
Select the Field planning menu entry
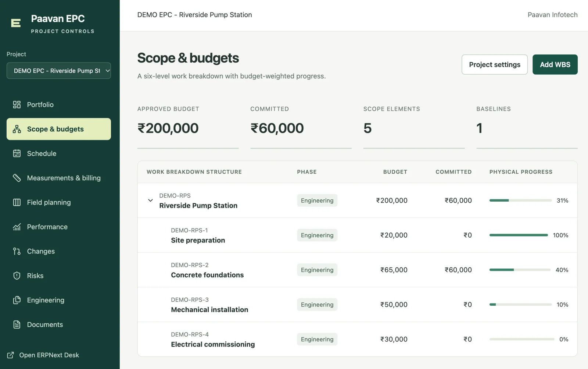(x=59, y=202)
